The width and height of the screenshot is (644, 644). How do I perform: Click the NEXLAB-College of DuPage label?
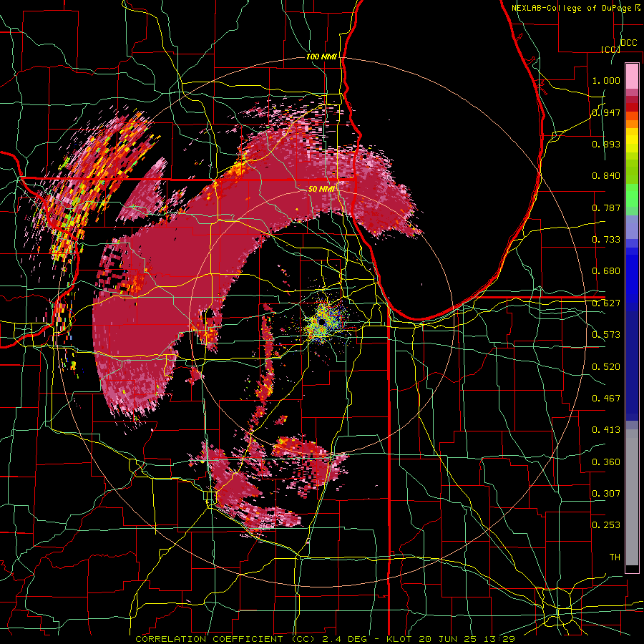(x=572, y=8)
